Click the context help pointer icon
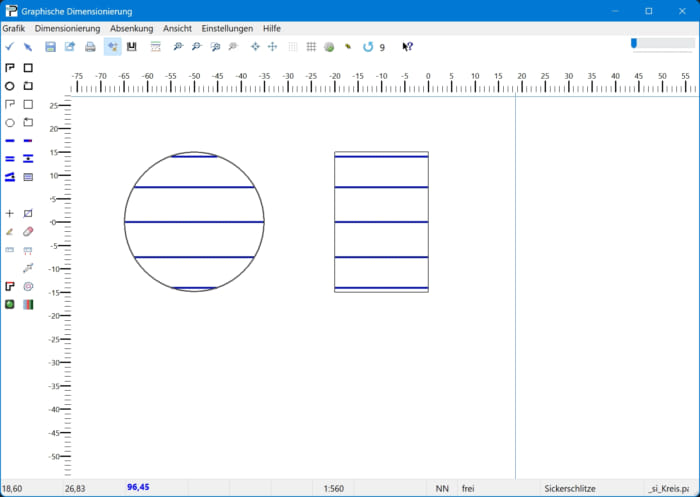Image resolution: width=700 pixels, height=497 pixels. pyautogui.click(x=407, y=47)
